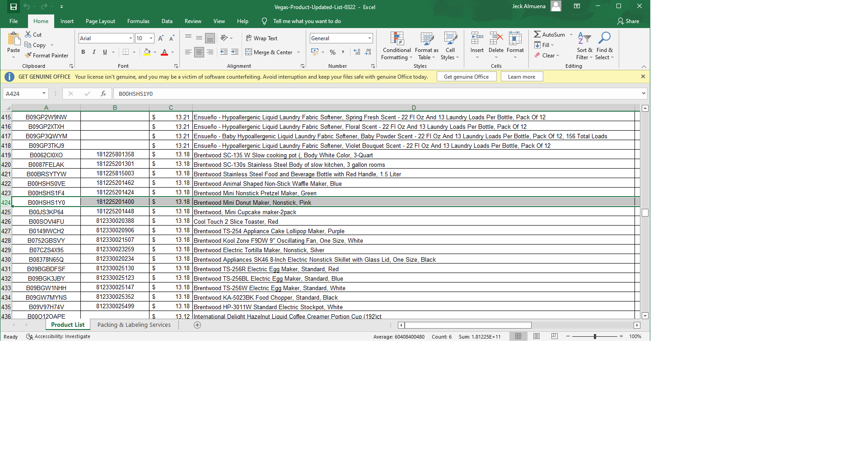Click Decrease Decimal icon
This screenshot has height=471, width=868.
(x=368, y=52)
